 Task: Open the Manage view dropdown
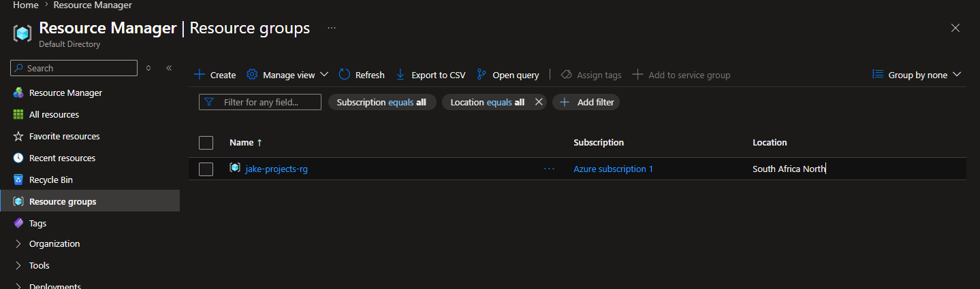[287, 75]
